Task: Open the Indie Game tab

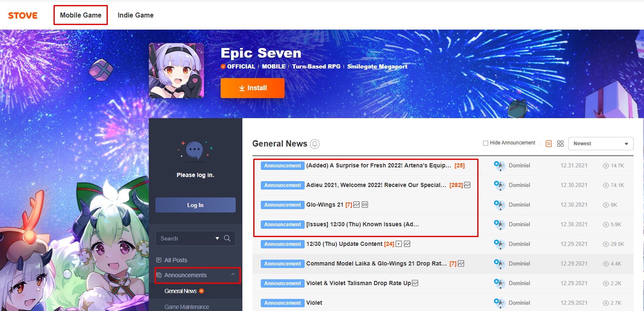Action: [135, 15]
